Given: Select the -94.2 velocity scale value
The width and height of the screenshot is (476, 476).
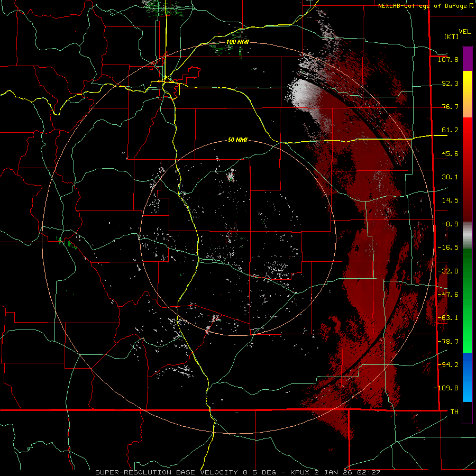Looking at the screenshot, I should 448,365.
